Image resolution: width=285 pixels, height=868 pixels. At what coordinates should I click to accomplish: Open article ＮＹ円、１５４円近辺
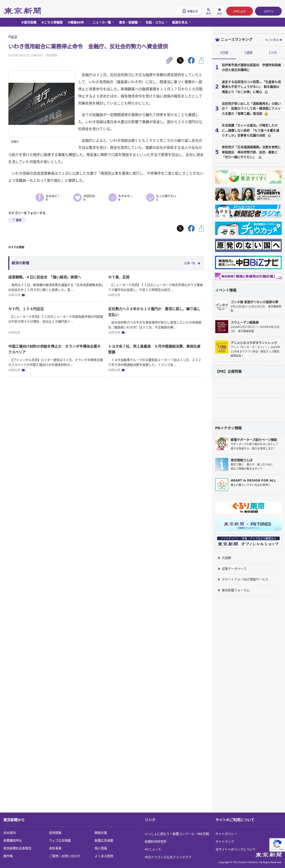coord(26,309)
